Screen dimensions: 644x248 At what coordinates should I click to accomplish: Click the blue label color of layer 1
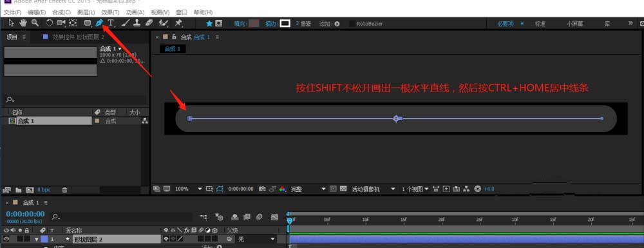coord(44,239)
